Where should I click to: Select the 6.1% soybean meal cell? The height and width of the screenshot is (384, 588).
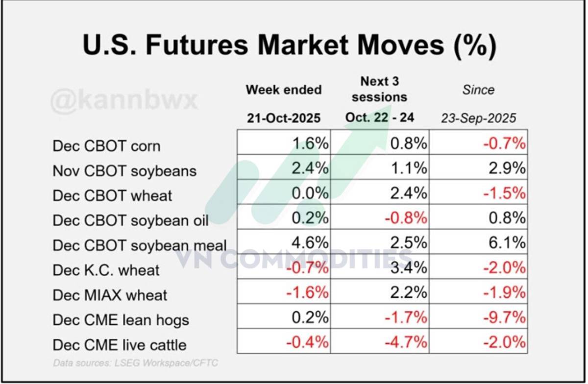tap(478, 242)
